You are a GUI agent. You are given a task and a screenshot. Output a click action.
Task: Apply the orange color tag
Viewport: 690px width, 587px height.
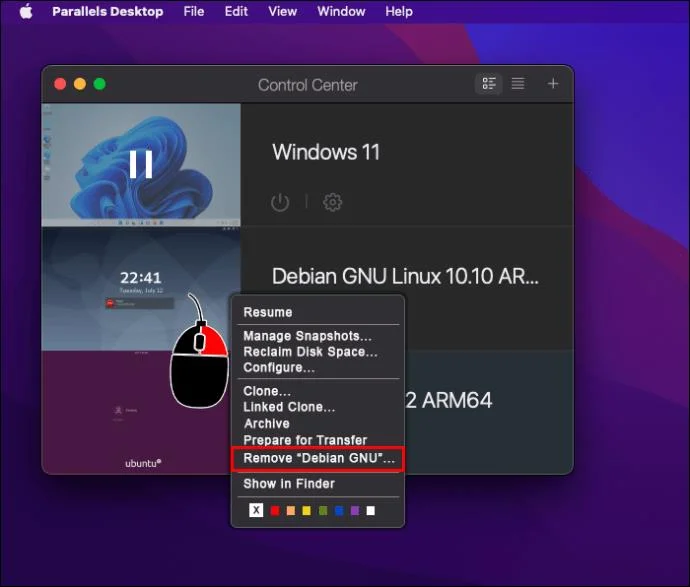click(x=291, y=510)
